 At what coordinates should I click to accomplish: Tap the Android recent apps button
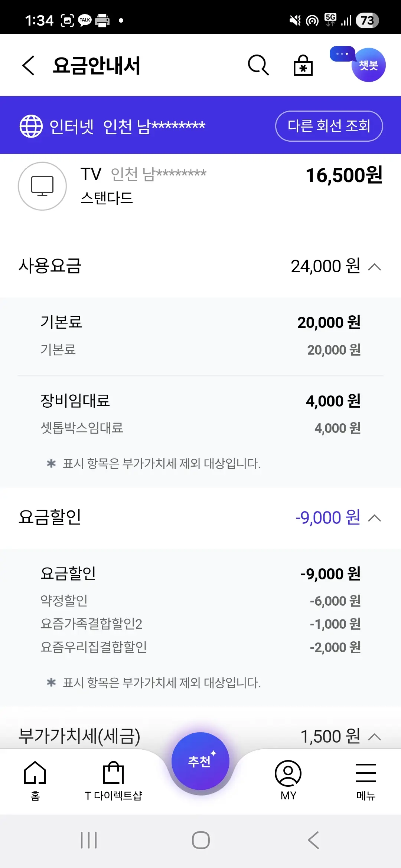tap(89, 840)
